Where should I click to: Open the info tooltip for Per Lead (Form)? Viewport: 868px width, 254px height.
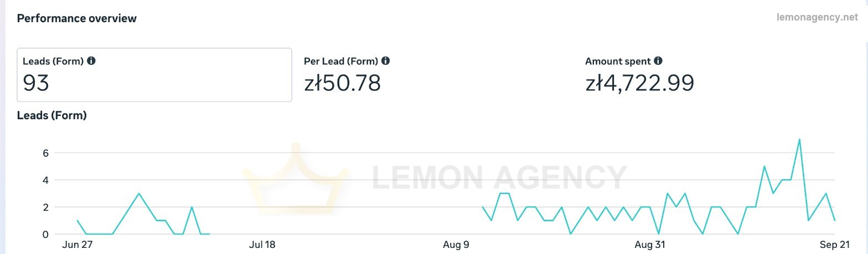point(385,61)
